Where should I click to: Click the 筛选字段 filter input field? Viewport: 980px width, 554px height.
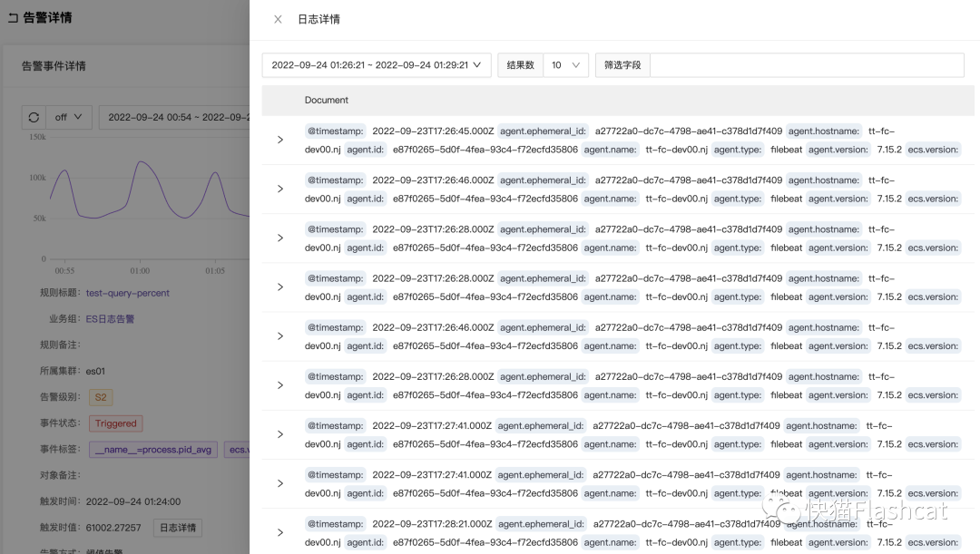(x=807, y=65)
